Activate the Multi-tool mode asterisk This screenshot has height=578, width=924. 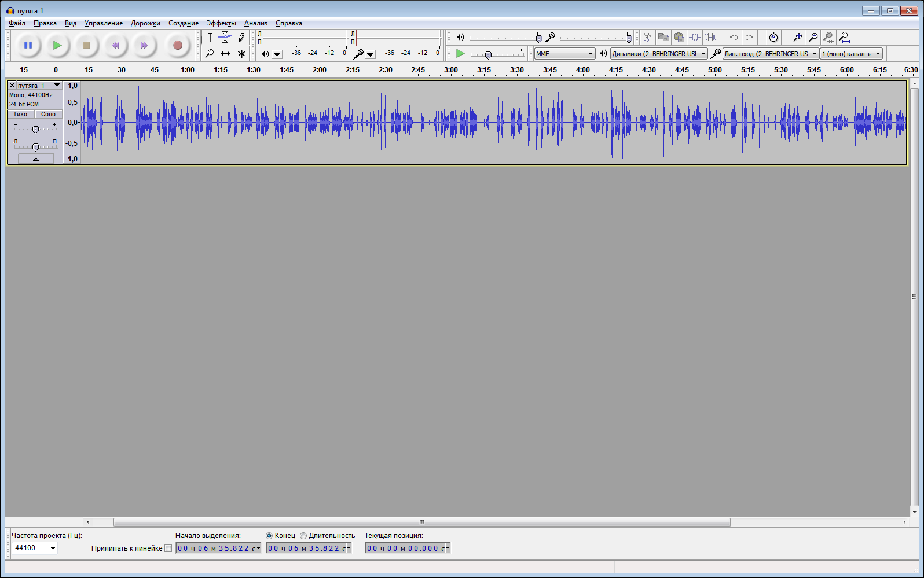241,54
